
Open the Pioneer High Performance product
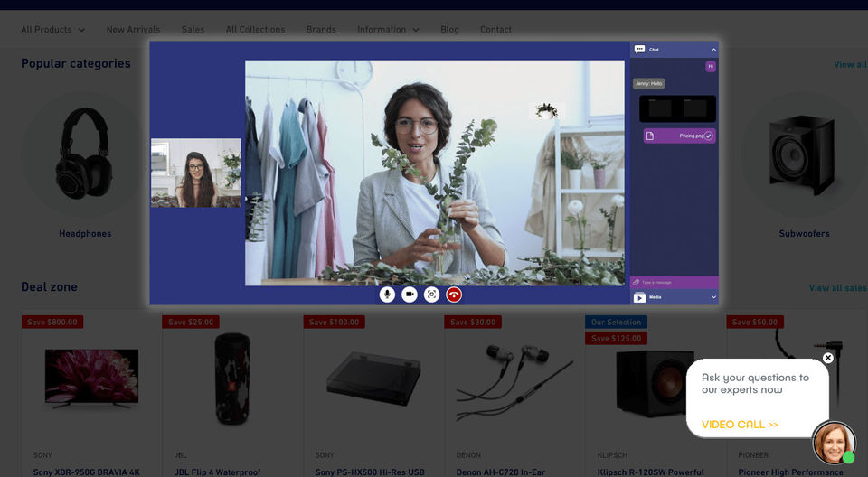coord(790,472)
